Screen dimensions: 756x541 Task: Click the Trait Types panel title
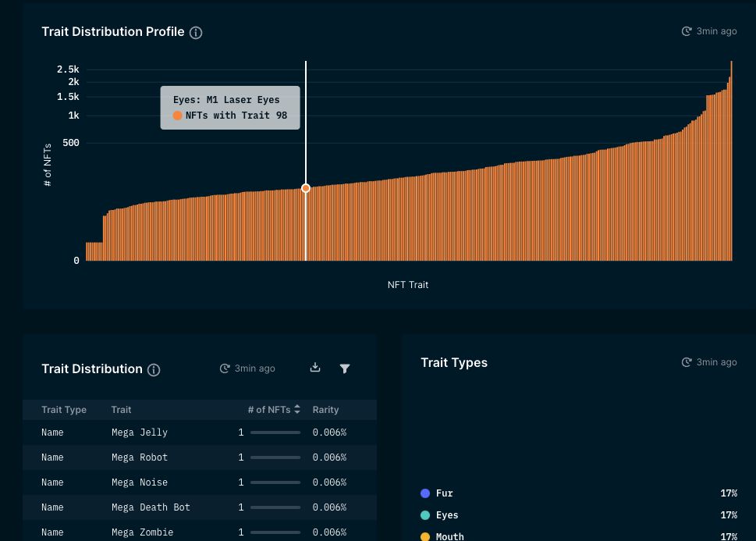pos(454,362)
